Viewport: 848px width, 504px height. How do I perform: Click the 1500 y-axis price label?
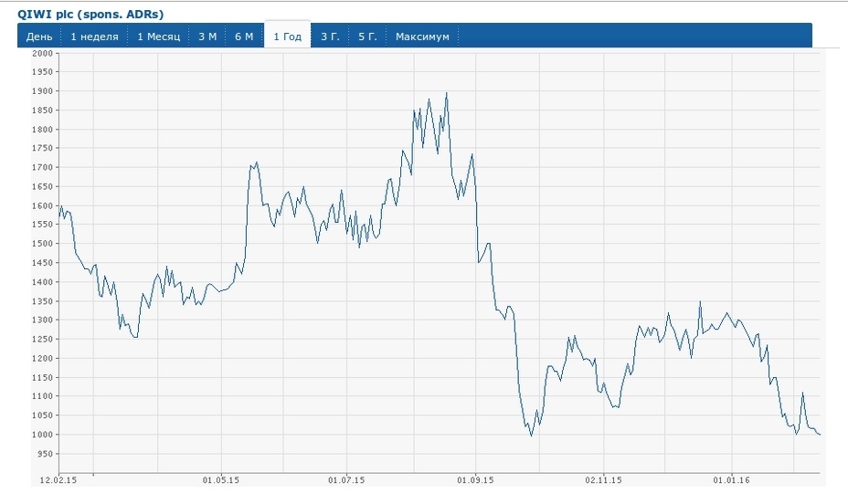[x=43, y=244]
